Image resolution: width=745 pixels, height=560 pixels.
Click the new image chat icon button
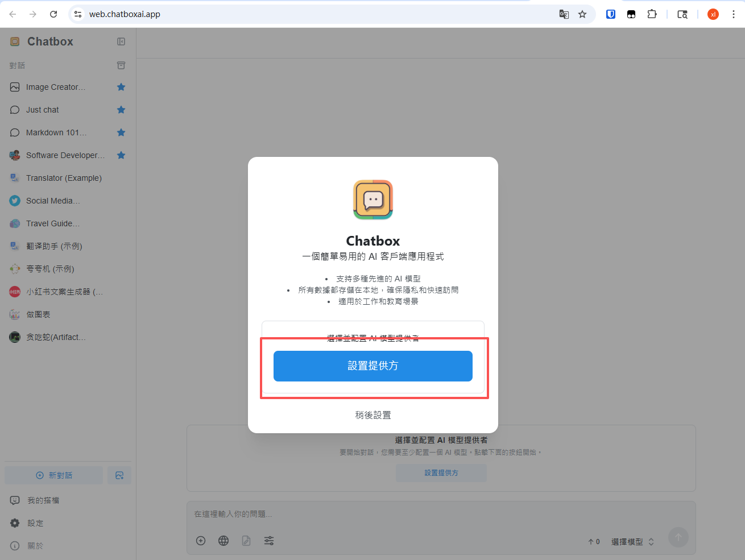[119, 475]
